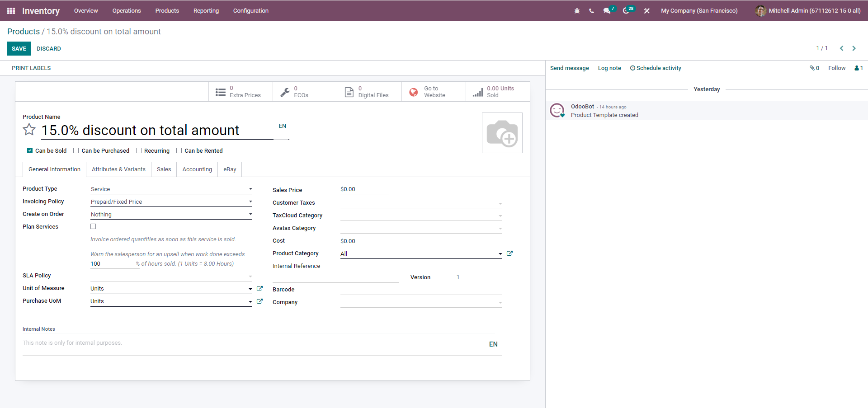Open the conversations chat icon

click(607, 11)
